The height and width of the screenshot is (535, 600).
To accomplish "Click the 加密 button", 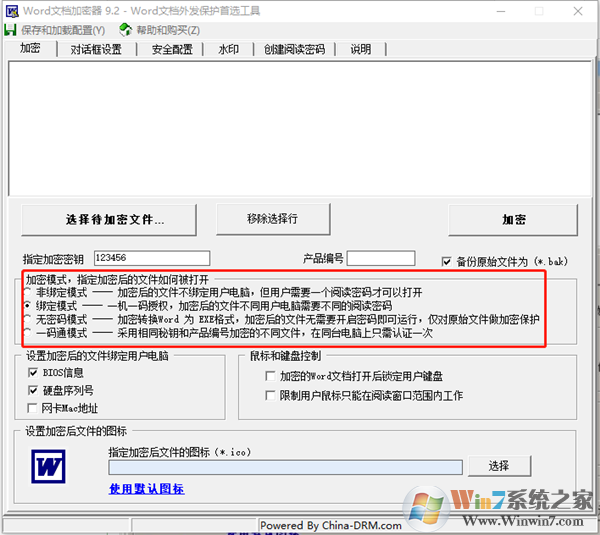I will [513, 220].
